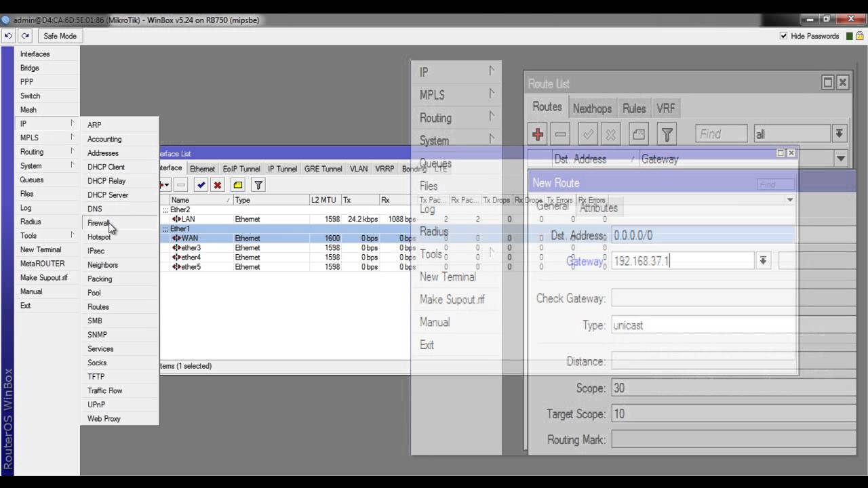
Task: Open the GRE Tunnel tab
Action: 323,169
